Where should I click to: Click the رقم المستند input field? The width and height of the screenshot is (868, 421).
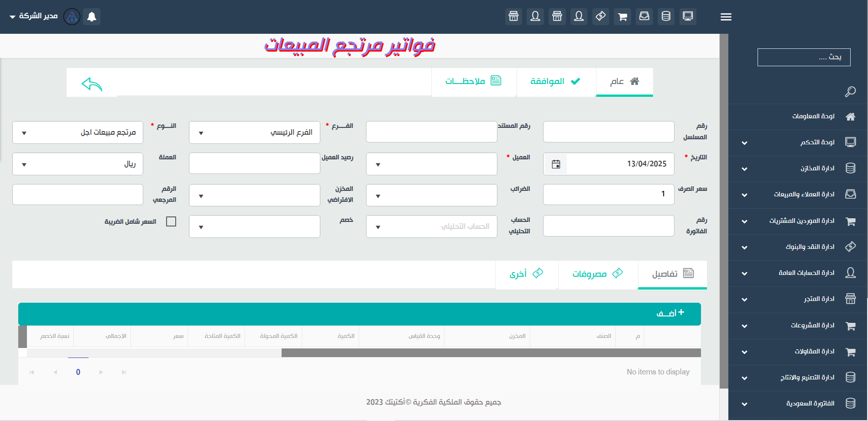(x=432, y=132)
